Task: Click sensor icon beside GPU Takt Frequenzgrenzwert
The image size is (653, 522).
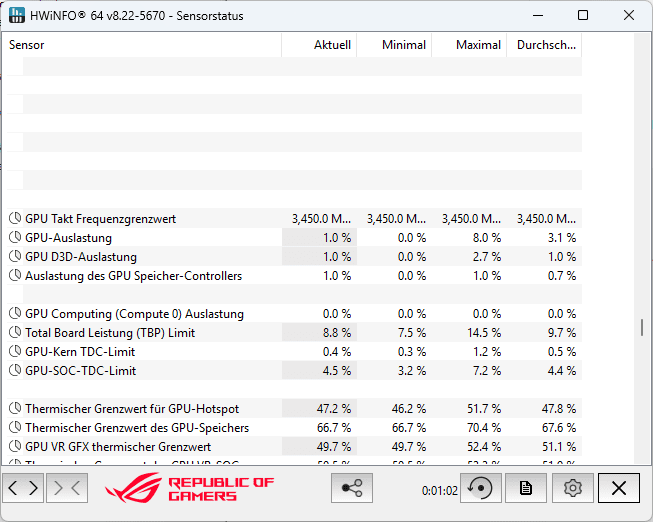Action: pos(15,218)
